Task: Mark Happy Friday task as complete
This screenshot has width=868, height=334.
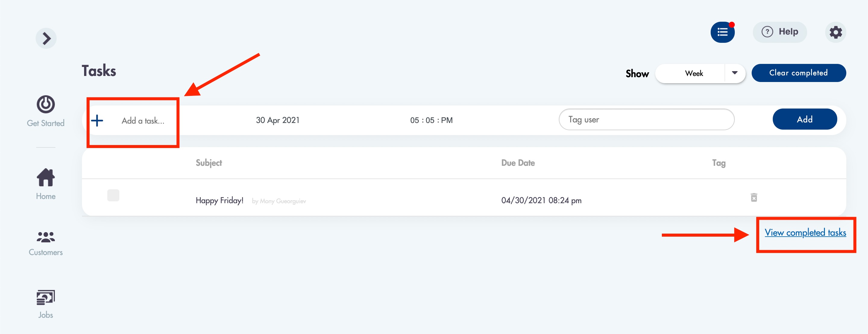Action: pos(113,195)
